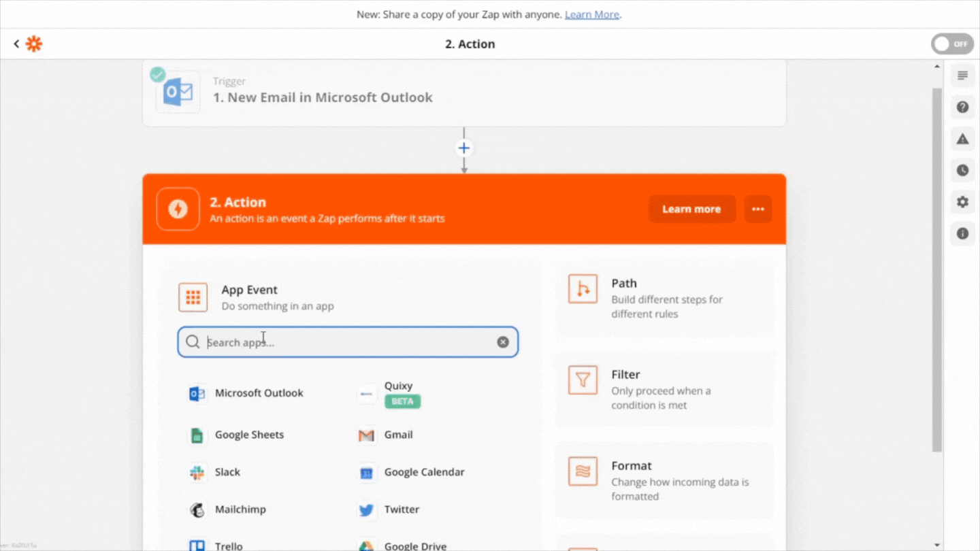The width and height of the screenshot is (980, 551).
Task: Click the Slack icon
Action: point(197,473)
